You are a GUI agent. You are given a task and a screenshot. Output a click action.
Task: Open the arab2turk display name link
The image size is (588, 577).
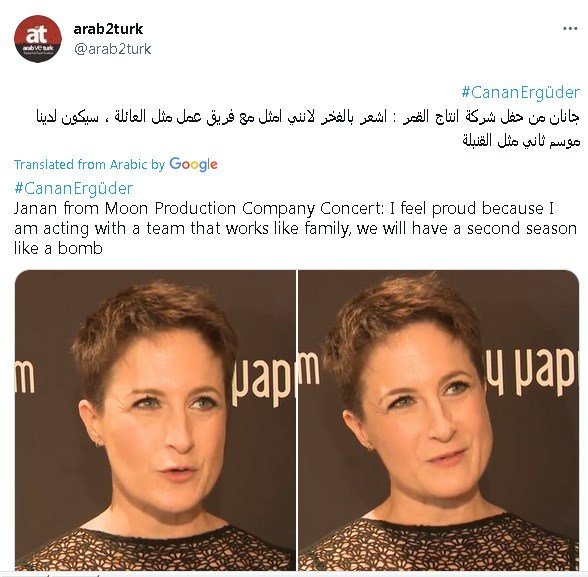[108, 29]
